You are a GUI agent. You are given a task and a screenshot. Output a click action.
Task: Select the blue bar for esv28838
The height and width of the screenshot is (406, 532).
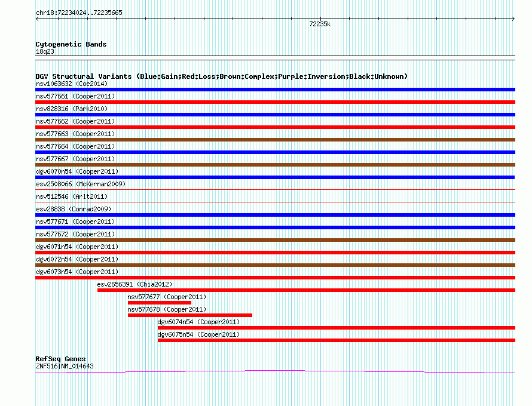pyautogui.click(x=275, y=215)
